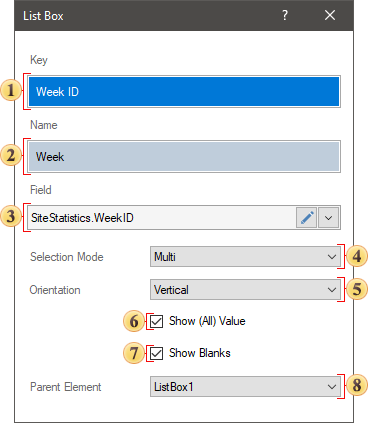Click the Key field containing Week ID
The image size is (368, 423).
[184, 91]
